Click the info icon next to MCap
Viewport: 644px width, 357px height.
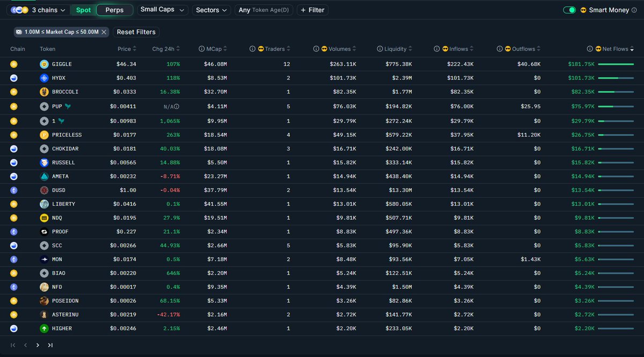point(201,49)
